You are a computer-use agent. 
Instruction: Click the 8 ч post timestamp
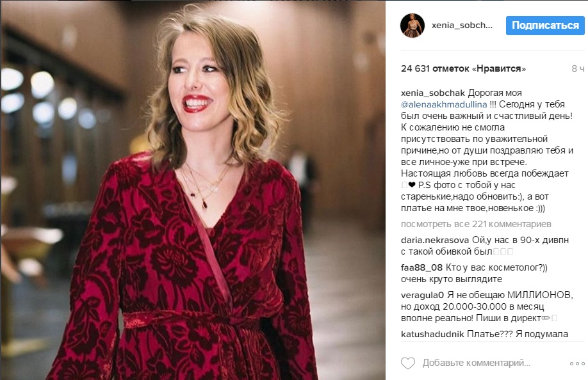[578, 68]
